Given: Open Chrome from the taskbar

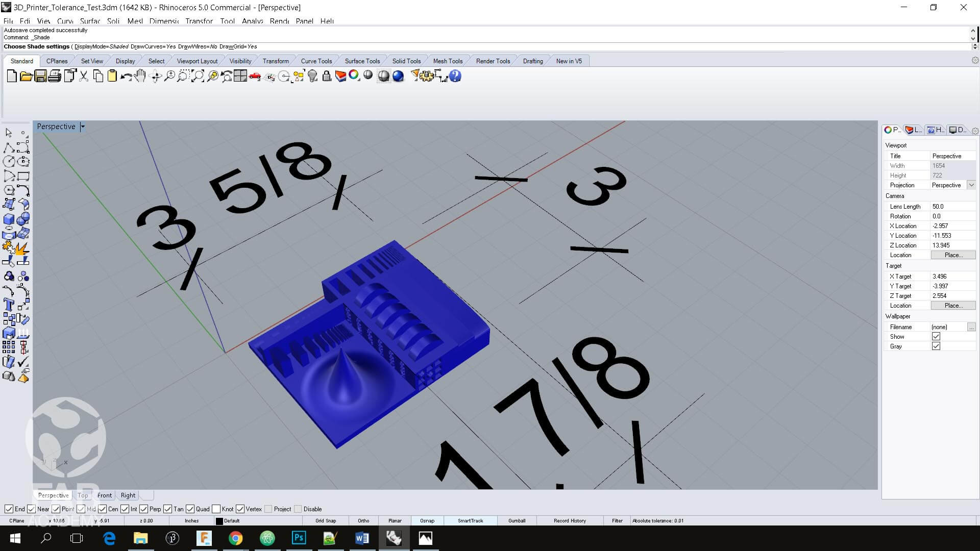Looking at the screenshot, I should [235, 538].
